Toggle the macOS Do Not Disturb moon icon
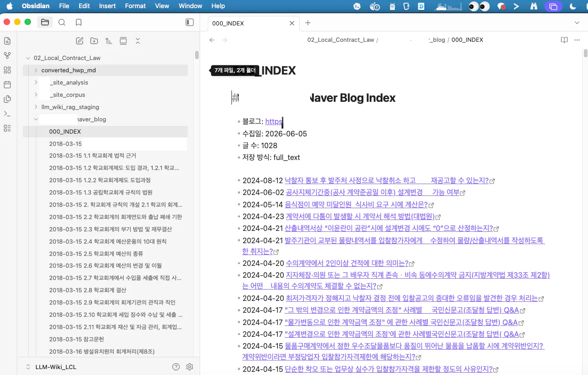 point(573,6)
